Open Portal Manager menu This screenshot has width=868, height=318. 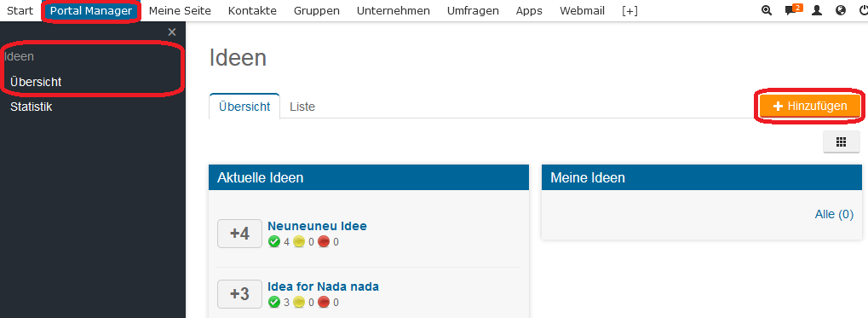pyautogui.click(x=91, y=10)
